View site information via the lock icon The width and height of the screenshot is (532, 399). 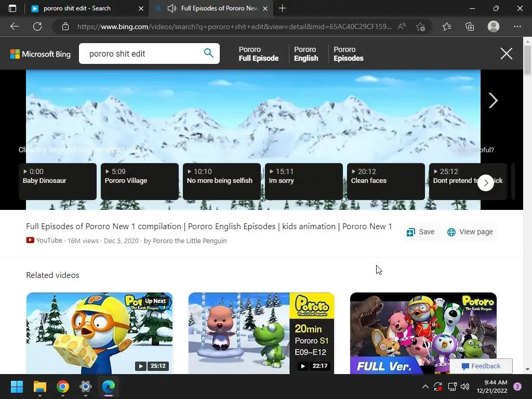pos(65,26)
